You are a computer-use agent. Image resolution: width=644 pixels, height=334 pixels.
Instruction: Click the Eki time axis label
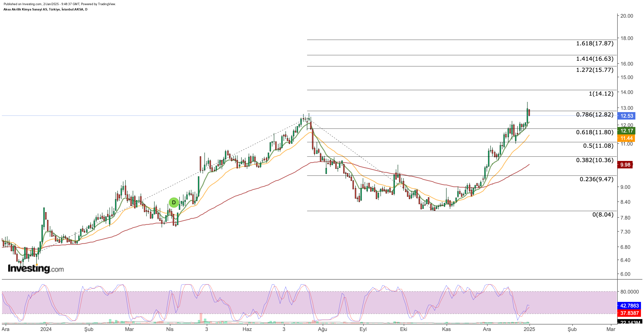[x=403, y=330]
